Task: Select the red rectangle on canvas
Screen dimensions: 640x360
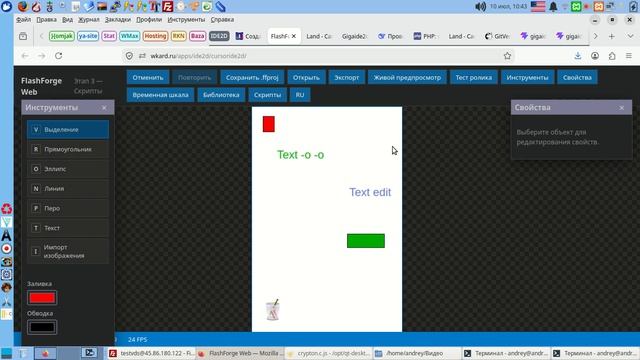Action: (269, 124)
